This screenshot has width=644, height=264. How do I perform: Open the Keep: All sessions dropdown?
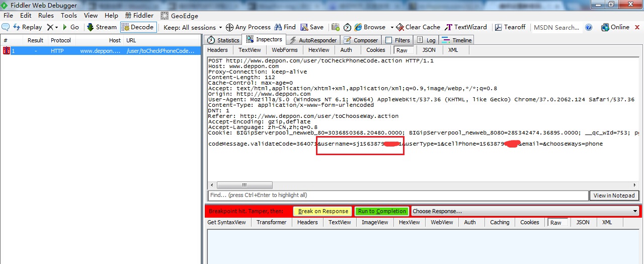[193, 27]
